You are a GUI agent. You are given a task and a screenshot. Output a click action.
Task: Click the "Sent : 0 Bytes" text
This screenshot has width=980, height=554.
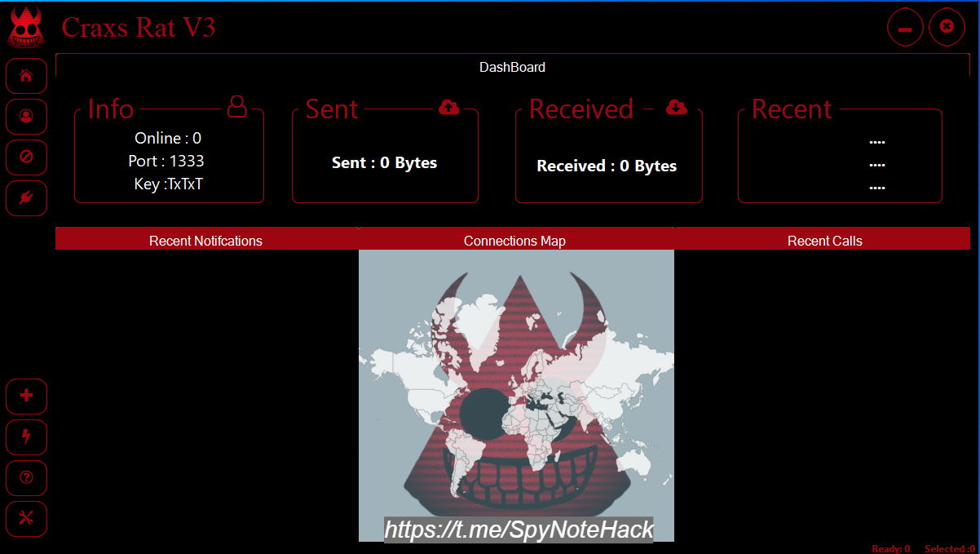[x=385, y=162]
